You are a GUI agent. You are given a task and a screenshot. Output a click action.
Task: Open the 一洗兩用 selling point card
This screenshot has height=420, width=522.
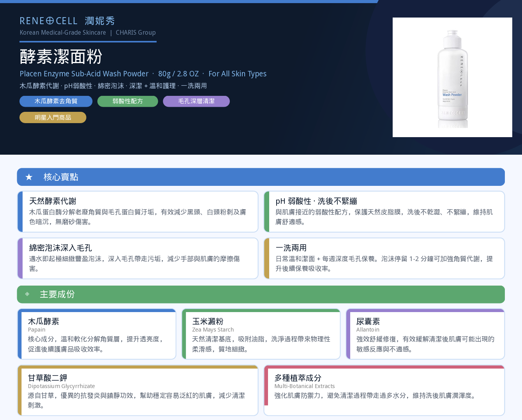click(384, 258)
